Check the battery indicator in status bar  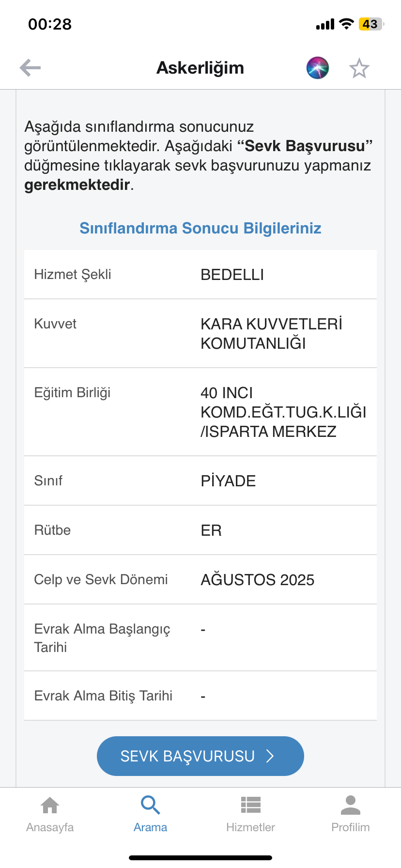371,24
